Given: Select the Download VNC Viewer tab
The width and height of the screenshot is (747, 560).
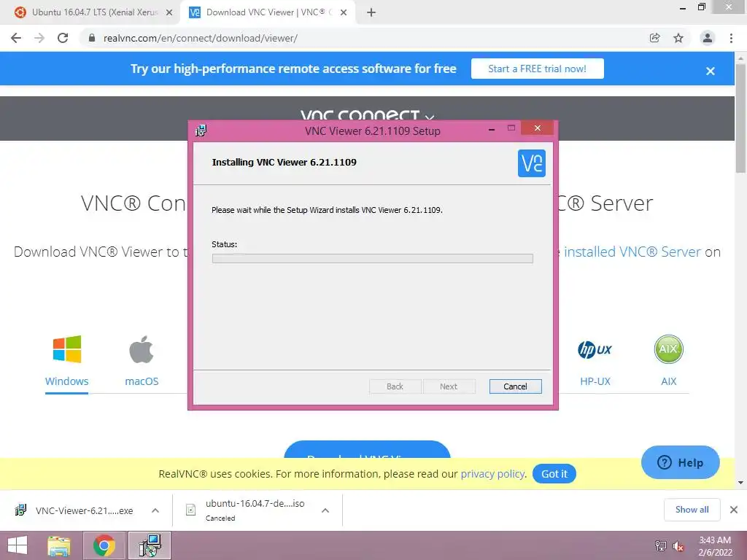Looking at the screenshot, I should [x=268, y=12].
